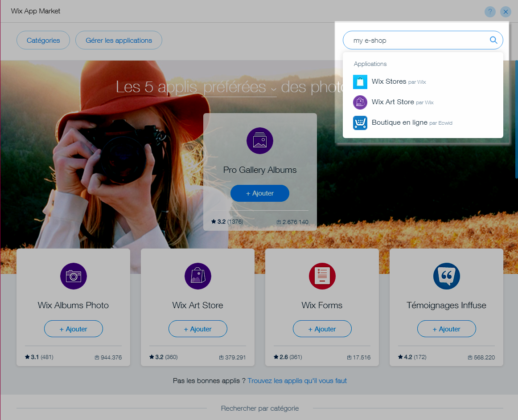Click in the app search field
Viewport: 518px width, 420px height.
click(415, 40)
